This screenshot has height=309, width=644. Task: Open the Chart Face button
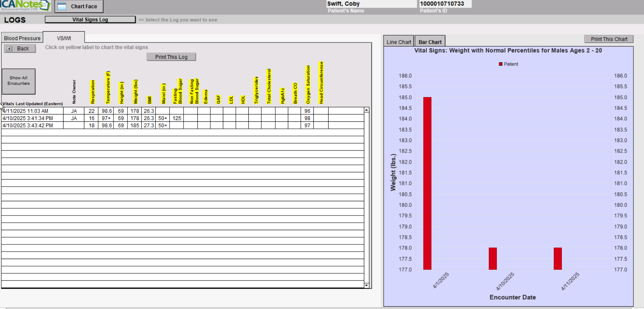coord(79,6)
